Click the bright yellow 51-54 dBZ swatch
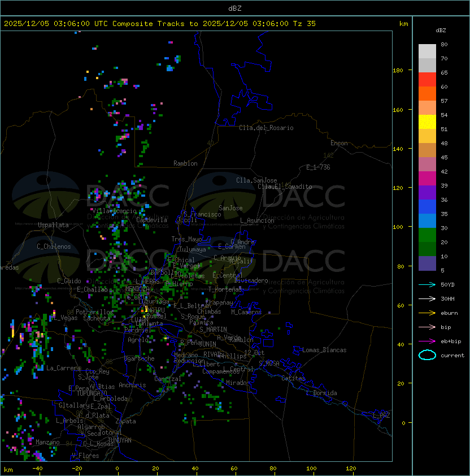Viewport: 470px width, 476px height. (x=427, y=122)
